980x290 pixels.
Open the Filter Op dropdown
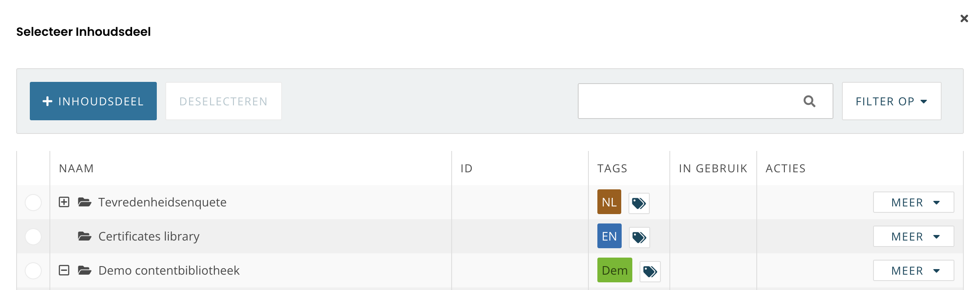click(891, 101)
